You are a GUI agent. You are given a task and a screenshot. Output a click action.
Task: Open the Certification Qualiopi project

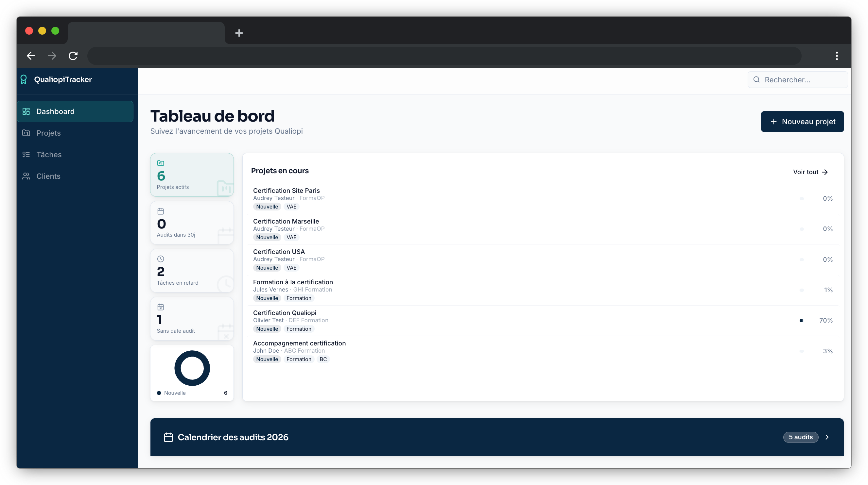[285, 312]
